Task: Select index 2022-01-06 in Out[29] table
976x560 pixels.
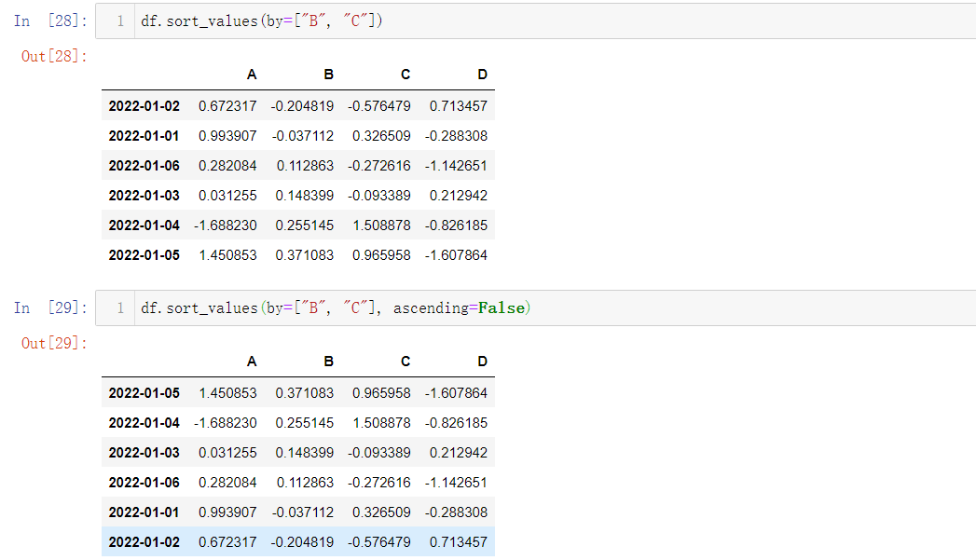Action: pos(144,483)
